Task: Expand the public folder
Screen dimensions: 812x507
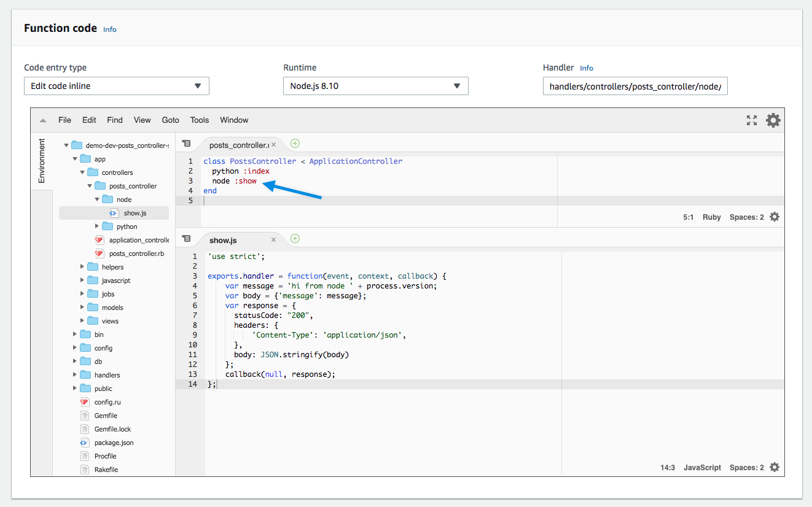Action: tap(74, 389)
